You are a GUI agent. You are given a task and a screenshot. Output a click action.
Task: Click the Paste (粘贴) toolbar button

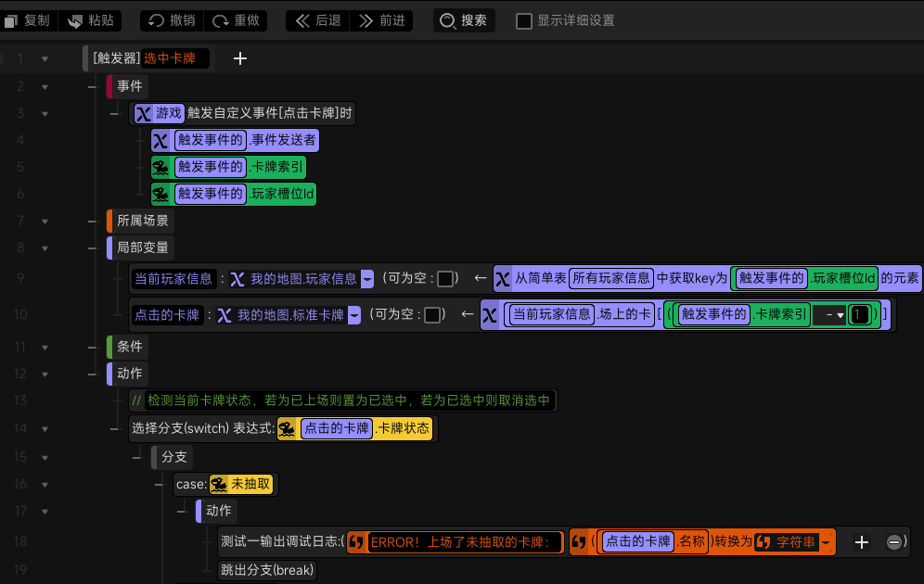coord(93,20)
